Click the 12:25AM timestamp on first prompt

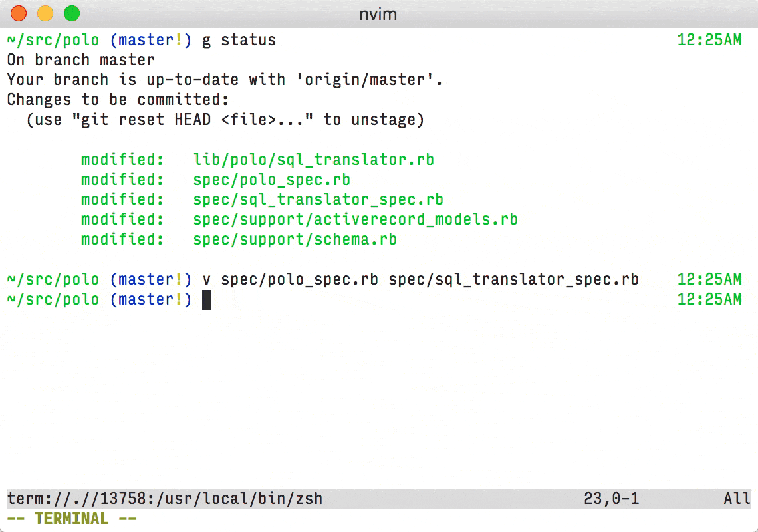[709, 40]
